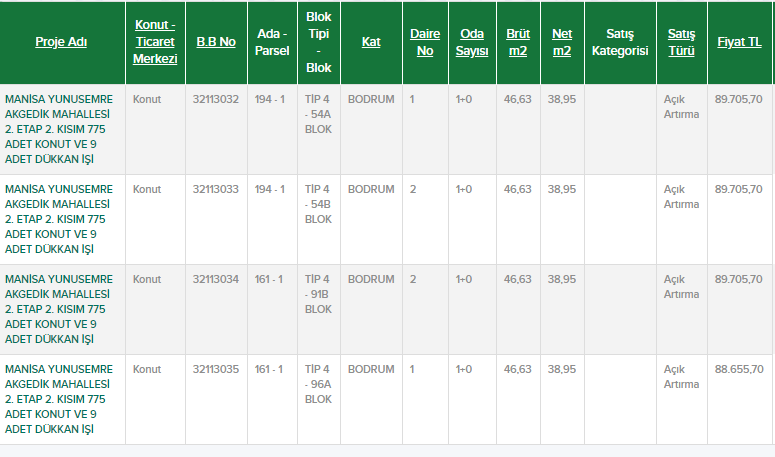Select the TİP 4 - 96A BLOK cell
Viewport: 775px width, 457px height.
click(x=318, y=384)
